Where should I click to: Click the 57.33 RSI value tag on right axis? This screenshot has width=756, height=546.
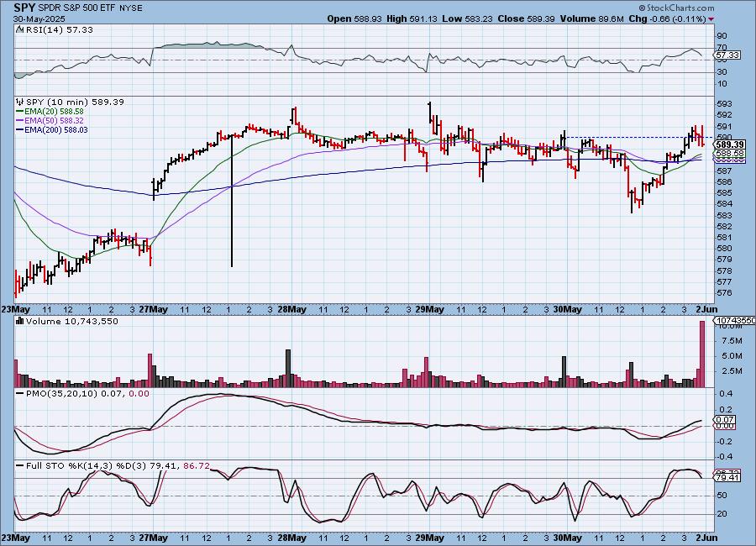tap(727, 55)
